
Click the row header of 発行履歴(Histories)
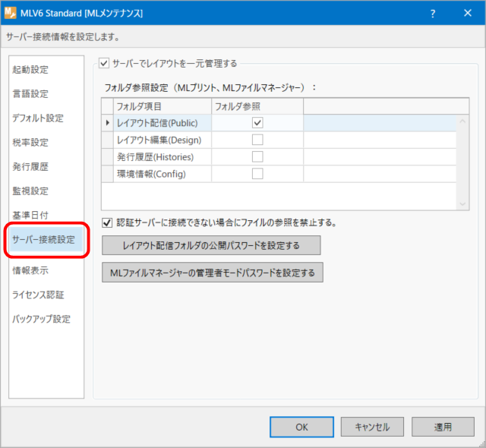[108, 156]
